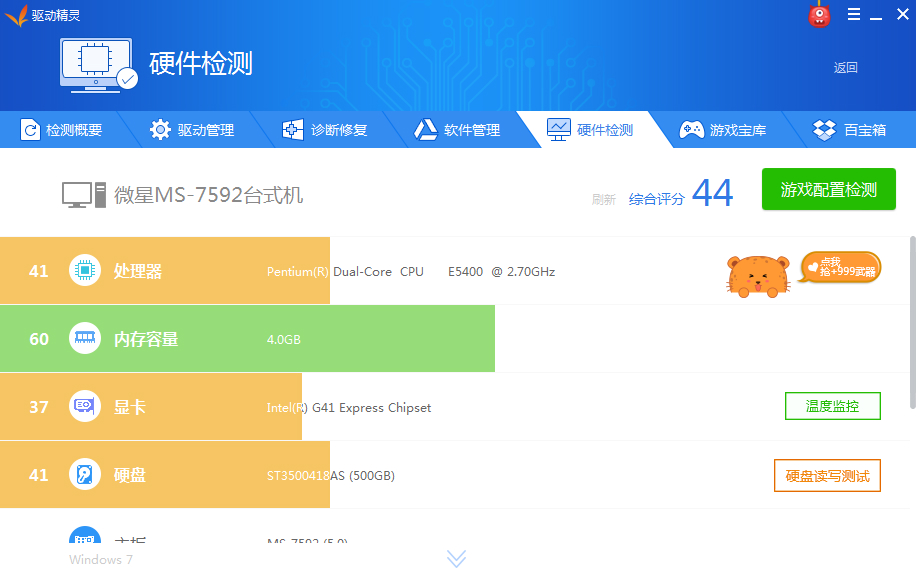Click the 温度监控 button

coord(832,406)
